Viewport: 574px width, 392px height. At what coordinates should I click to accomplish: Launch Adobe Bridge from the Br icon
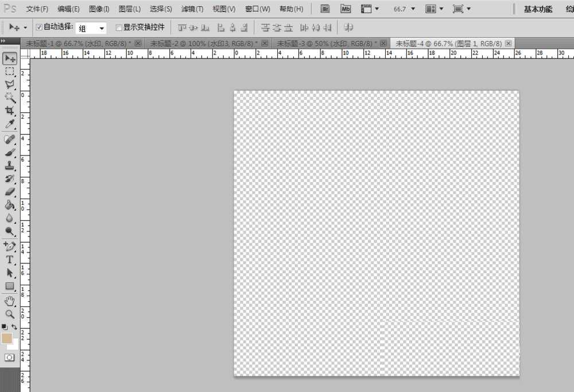[325, 9]
